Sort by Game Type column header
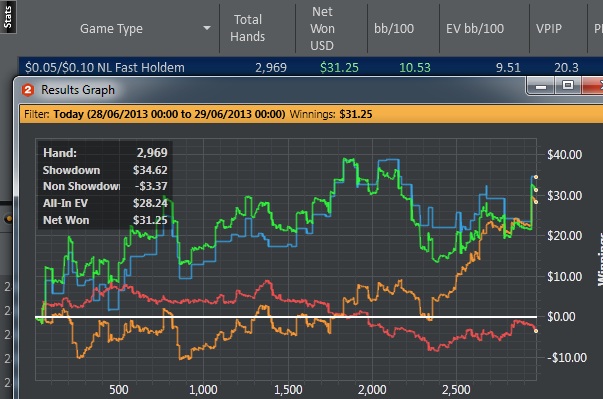Image resolution: width=603 pixels, height=399 pixels. click(x=111, y=28)
